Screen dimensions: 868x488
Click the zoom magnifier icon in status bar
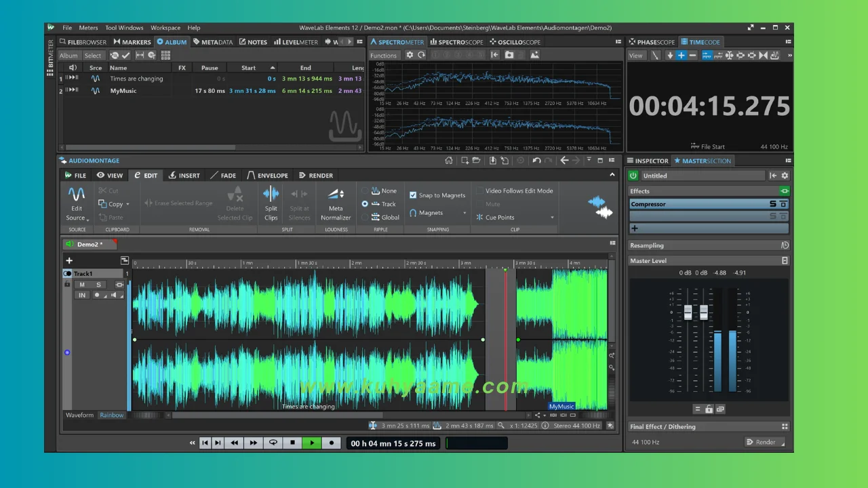[x=501, y=426]
